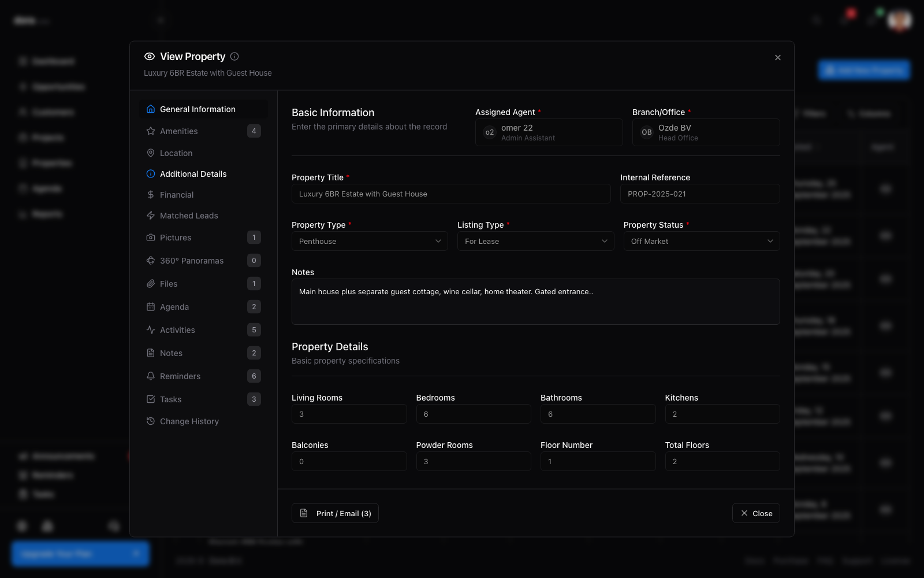The height and width of the screenshot is (578, 924).
Task: Select the Additional Details tab
Action: tap(203, 174)
